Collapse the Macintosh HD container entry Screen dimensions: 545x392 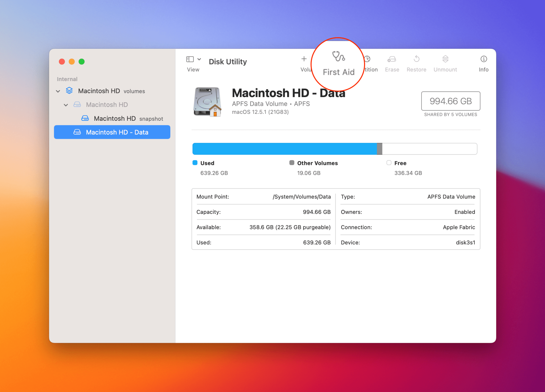(66, 105)
